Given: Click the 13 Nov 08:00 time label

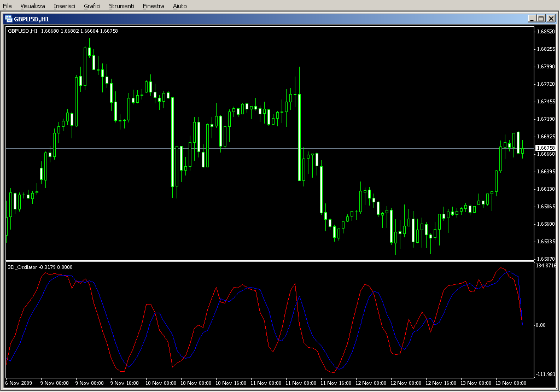Looking at the screenshot, I should tap(511, 383).
